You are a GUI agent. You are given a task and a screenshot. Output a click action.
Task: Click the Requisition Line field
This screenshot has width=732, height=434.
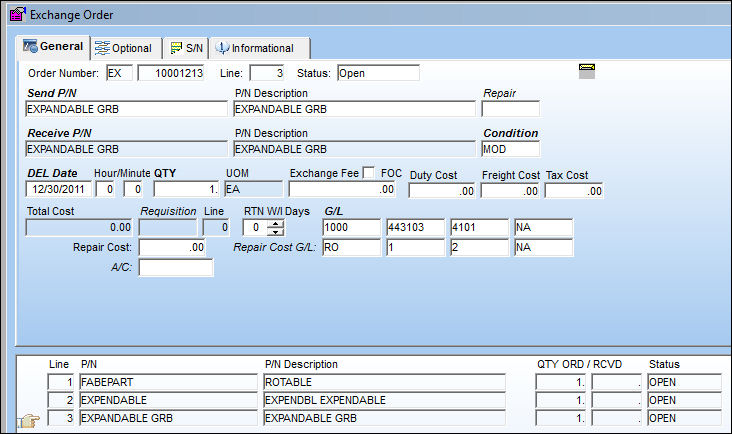click(x=216, y=228)
